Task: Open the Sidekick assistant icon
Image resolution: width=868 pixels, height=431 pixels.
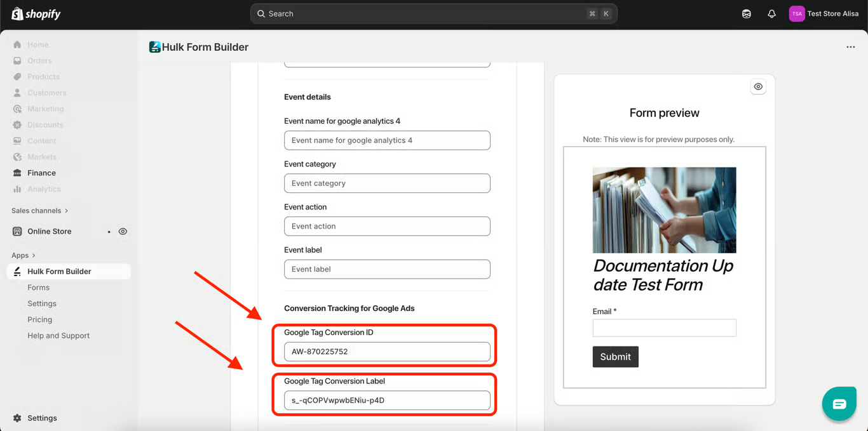Action: tap(747, 13)
